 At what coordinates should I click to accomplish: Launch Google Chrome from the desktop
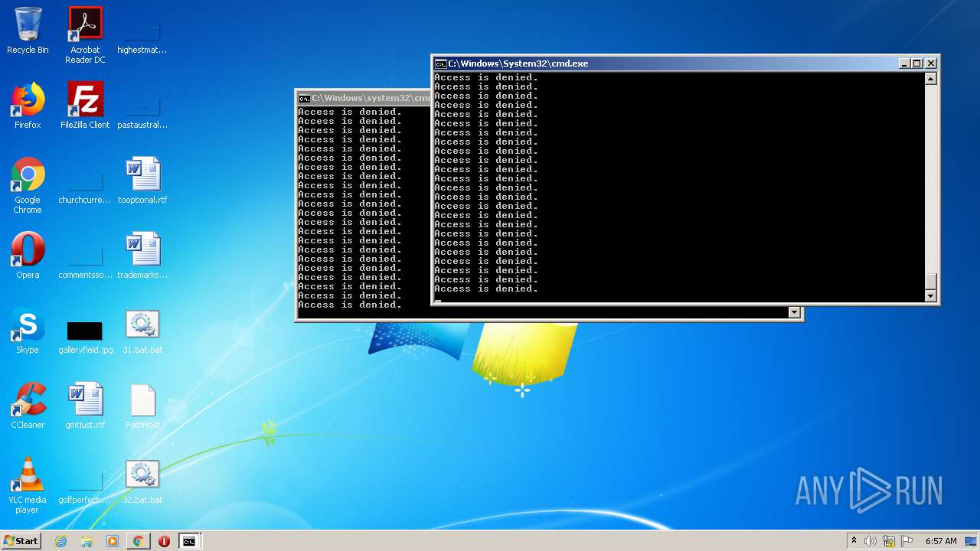[28, 186]
